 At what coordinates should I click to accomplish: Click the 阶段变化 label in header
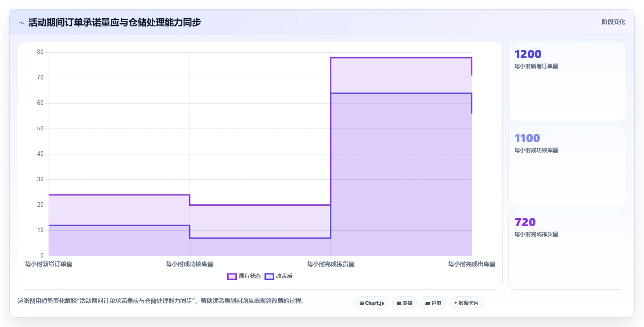pyautogui.click(x=614, y=22)
